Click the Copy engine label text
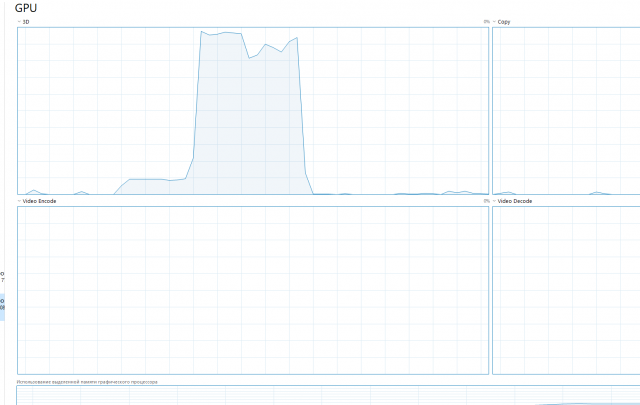Viewport: 640px width, 405px height. click(504, 21)
